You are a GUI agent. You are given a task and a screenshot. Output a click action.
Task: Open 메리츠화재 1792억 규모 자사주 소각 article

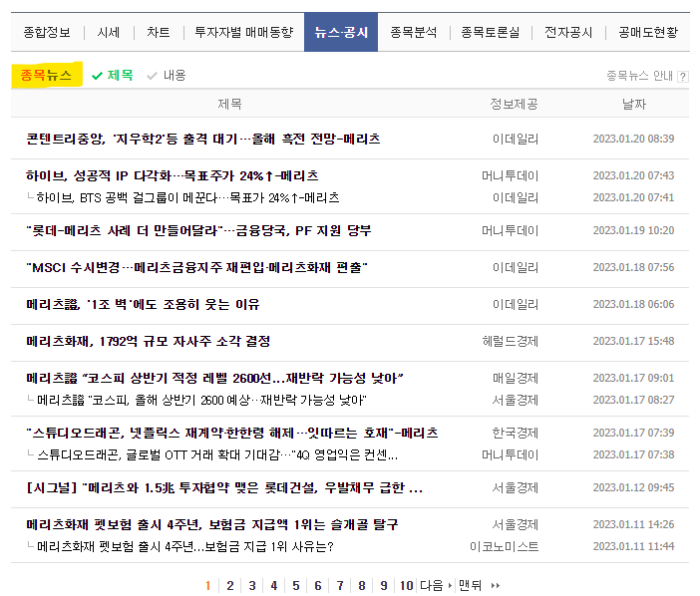[x=148, y=341]
